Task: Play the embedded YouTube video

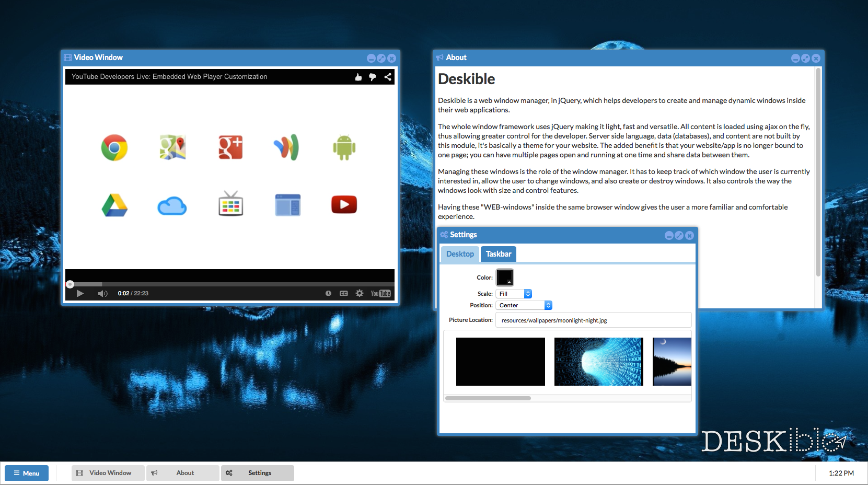Action: point(80,293)
